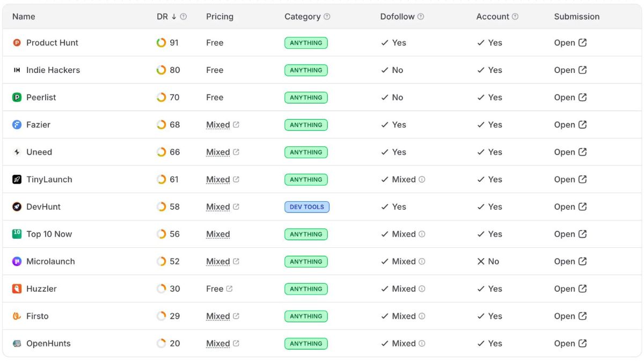Click the help icon next to Dofollow header
Viewport: 644px width, 361px height.
point(421,17)
